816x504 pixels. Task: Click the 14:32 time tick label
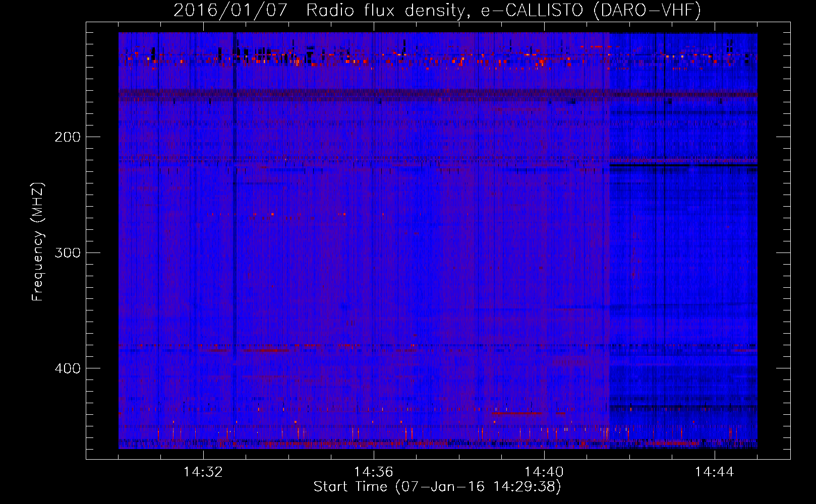click(203, 472)
